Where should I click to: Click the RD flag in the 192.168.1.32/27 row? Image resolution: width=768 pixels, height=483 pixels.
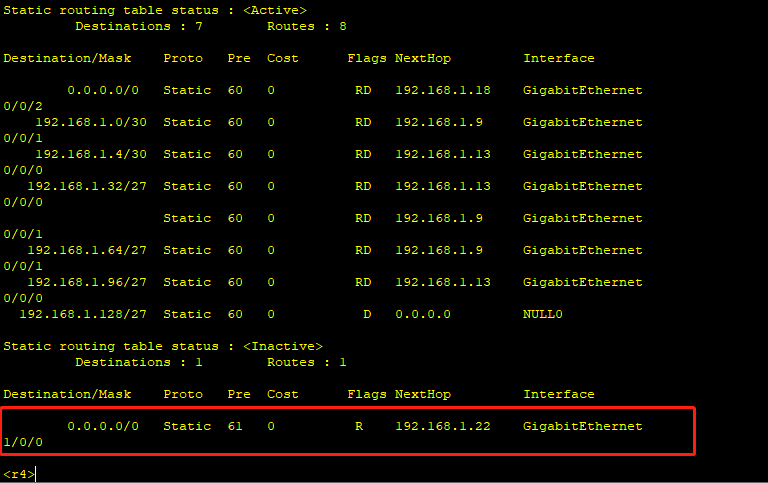click(x=363, y=187)
